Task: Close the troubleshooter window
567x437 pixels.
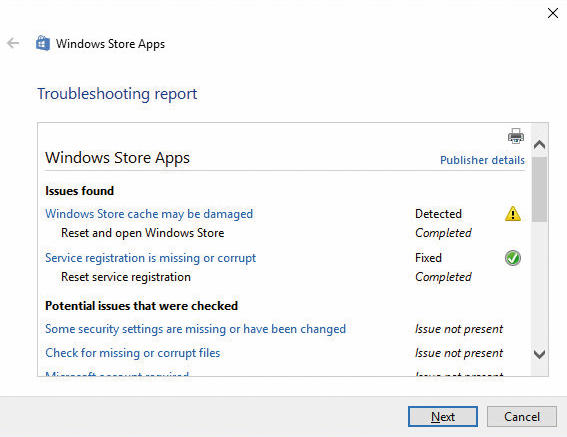Action: [x=553, y=13]
